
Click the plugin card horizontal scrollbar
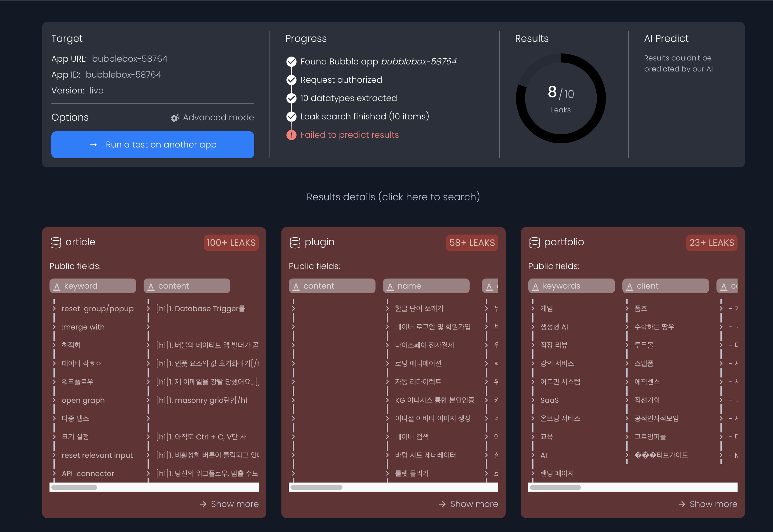tap(317, 487)
